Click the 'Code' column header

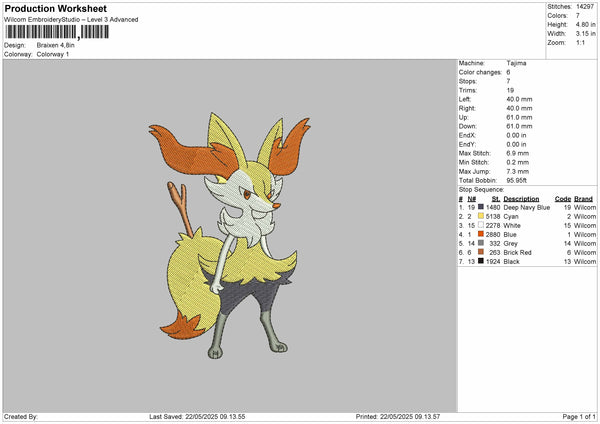coord(563,199)
